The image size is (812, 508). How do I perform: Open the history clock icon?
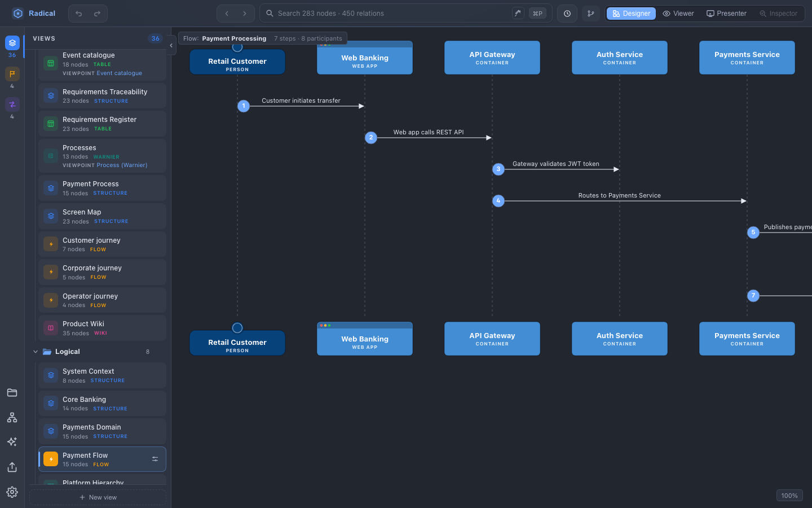pos(567,14)
